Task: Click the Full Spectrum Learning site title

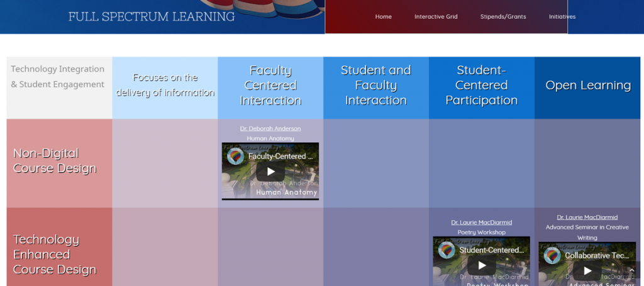Action: (x=152, y=16)
